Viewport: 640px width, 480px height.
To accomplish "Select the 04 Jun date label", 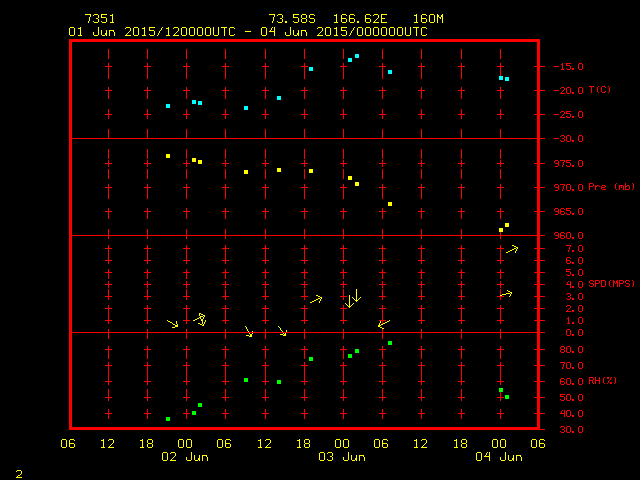I will click(x=498, y=457).
